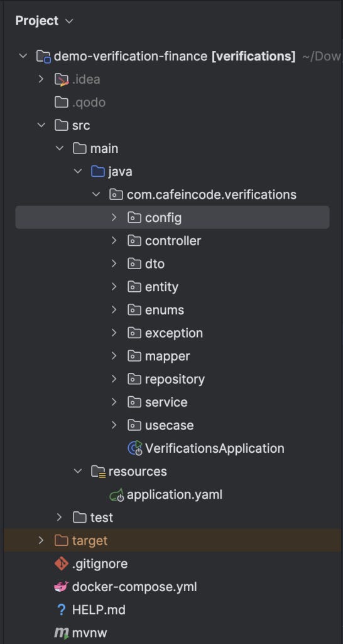The height and width of the screenshot is (644, 343).
Task: Expand the target folder
Action: click(41, 540)
